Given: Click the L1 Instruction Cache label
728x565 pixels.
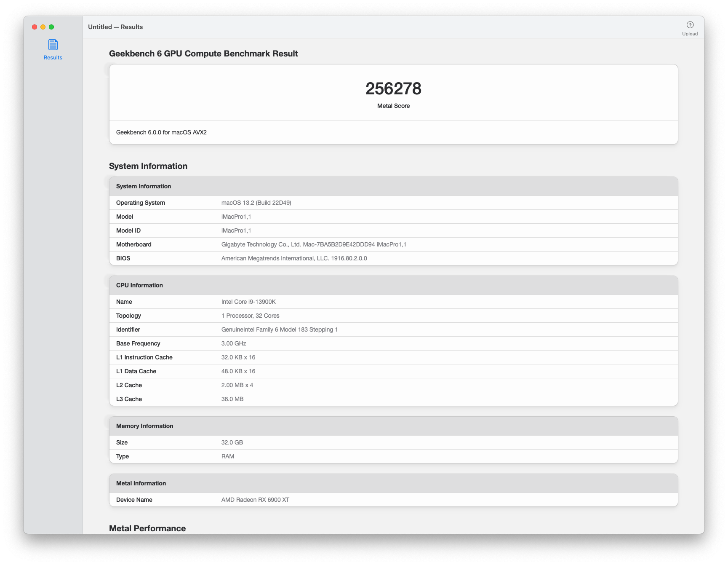Looking at the screenshot, I should click(x=144, y=357).
